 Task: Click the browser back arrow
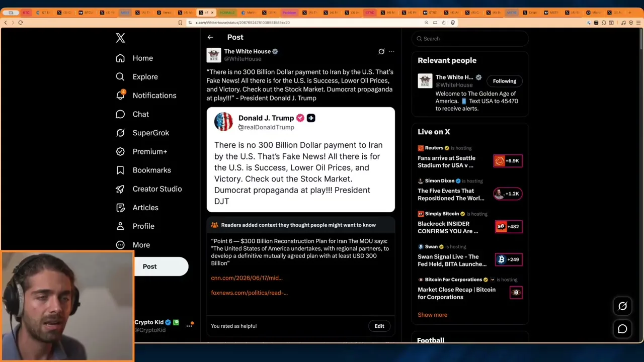click(x=6, y=23)
